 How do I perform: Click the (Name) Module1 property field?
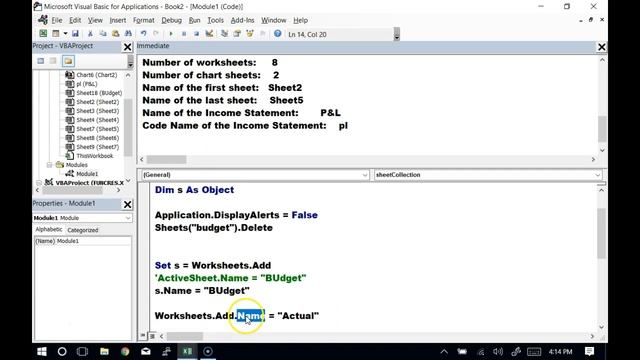click(82, 241)
